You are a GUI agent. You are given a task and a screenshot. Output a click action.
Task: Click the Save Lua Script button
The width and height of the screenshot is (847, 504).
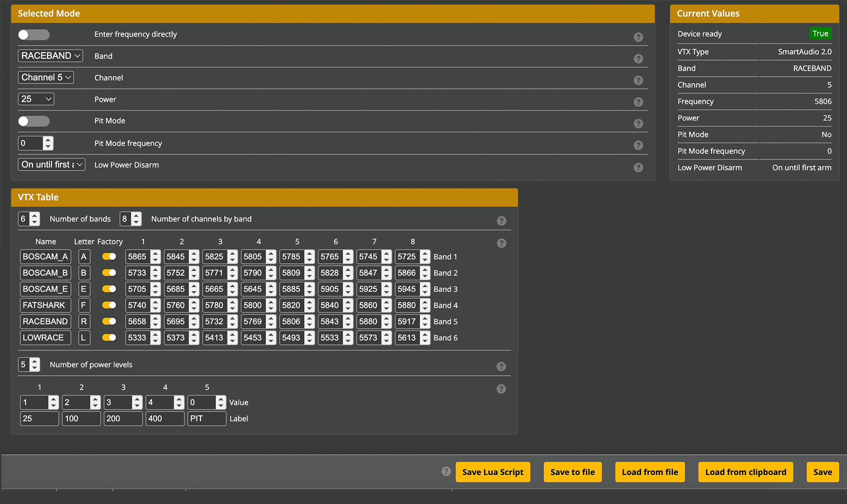pos(493,472)
